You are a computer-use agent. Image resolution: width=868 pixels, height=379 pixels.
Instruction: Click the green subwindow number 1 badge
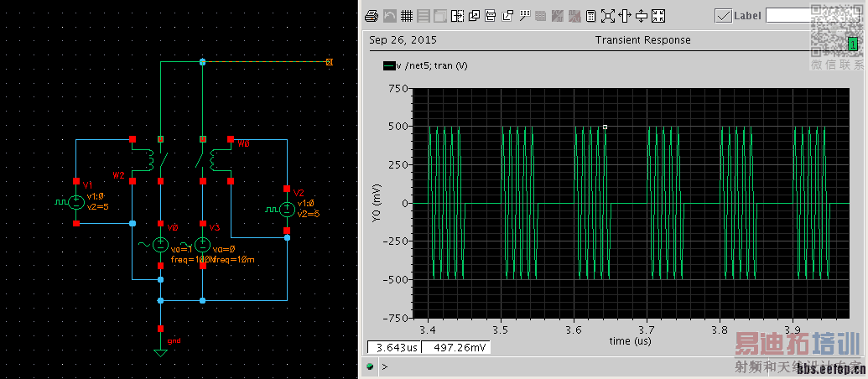pos(852,43)
